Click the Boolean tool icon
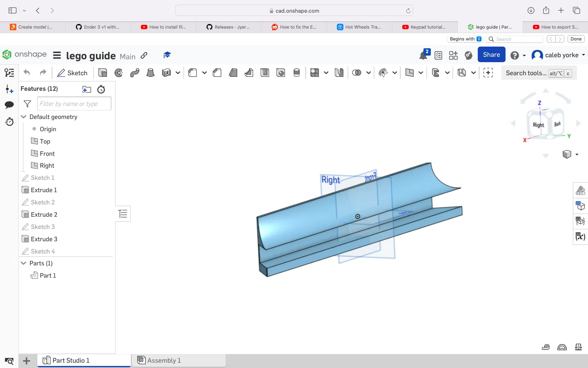The height and width of the screenshot is (368, 588). point(356,73)
